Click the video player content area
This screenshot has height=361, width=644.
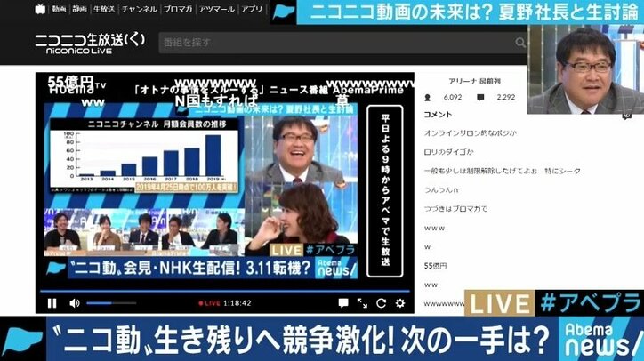[225, 180]
